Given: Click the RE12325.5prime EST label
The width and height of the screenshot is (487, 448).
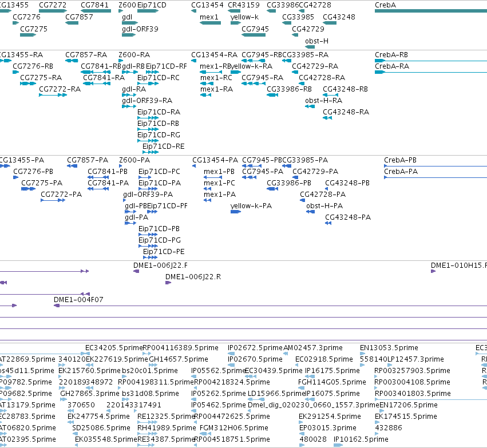Looking at the screenshot, I should [166, 417].
